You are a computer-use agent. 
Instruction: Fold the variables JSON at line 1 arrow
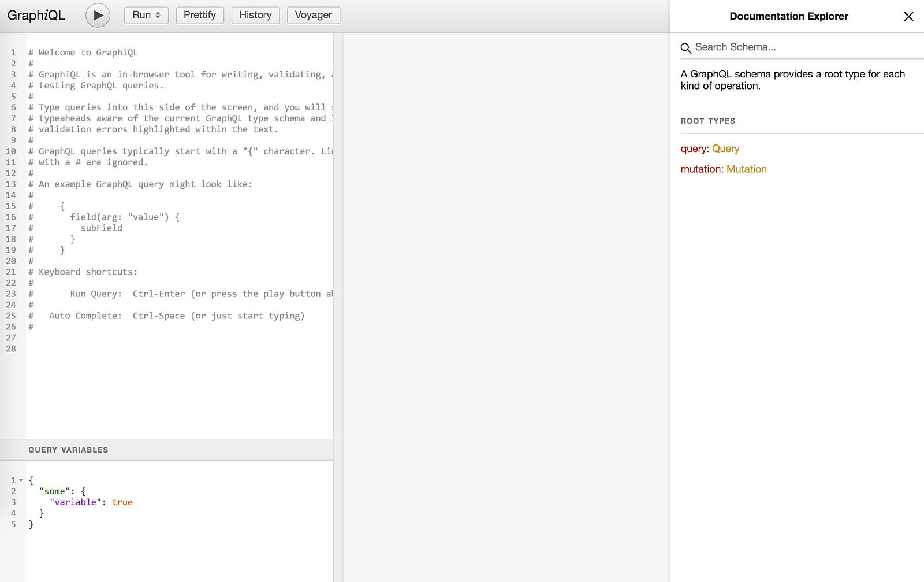click(x=21, y=480)
